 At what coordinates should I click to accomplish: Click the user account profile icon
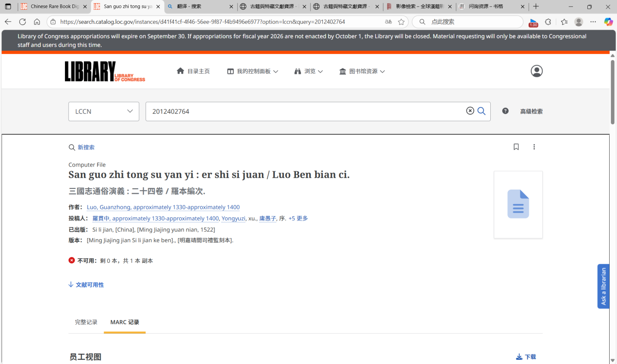tap(536, 71)
